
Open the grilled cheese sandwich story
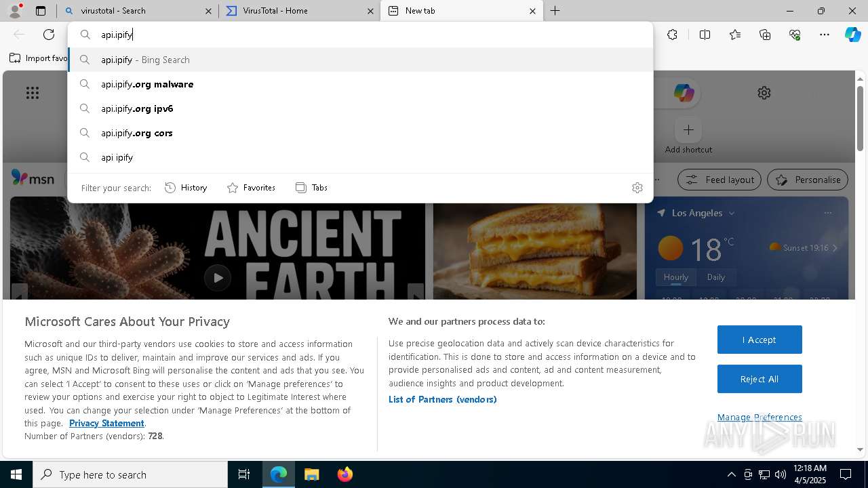(535, 251)
